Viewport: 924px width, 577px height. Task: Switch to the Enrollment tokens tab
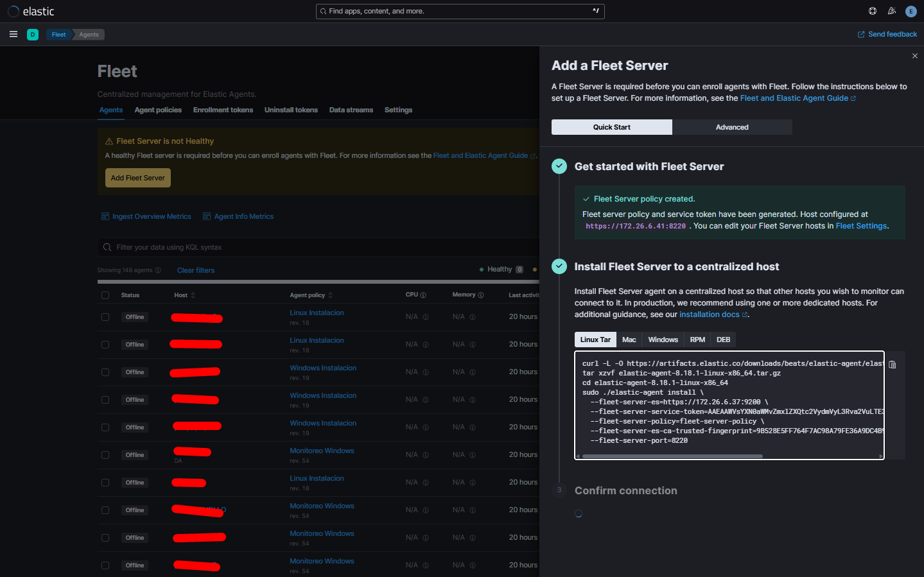(x=223, y=110)
